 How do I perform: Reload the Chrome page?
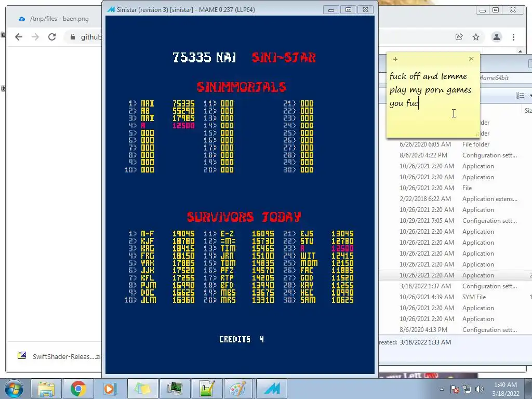click(x=52, y=37)
